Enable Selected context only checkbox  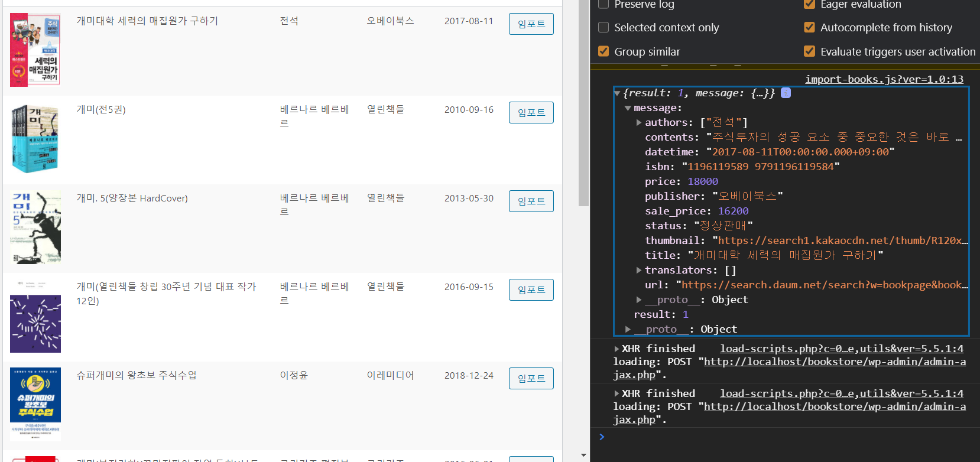pos(603,27)
